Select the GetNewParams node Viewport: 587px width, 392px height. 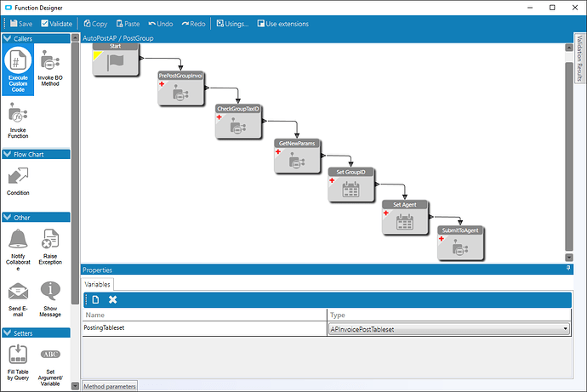click(x=297, y=156)
